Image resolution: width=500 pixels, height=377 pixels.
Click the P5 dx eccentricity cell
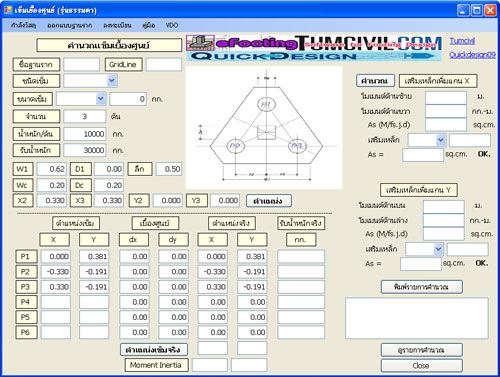[134, 317]
